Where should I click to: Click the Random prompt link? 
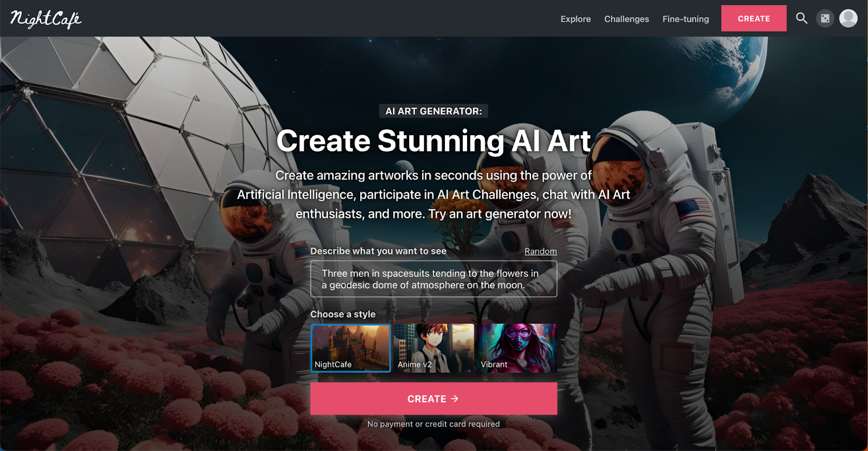pos(540,251)
